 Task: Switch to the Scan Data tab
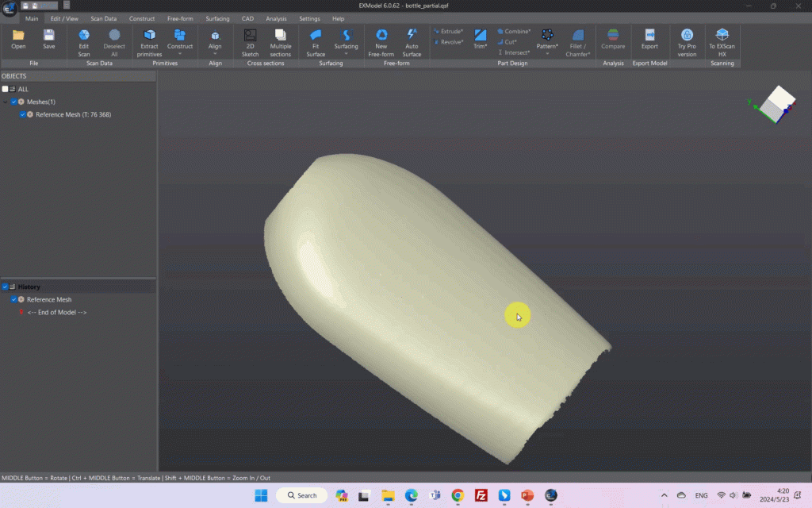tap(103, 18)
